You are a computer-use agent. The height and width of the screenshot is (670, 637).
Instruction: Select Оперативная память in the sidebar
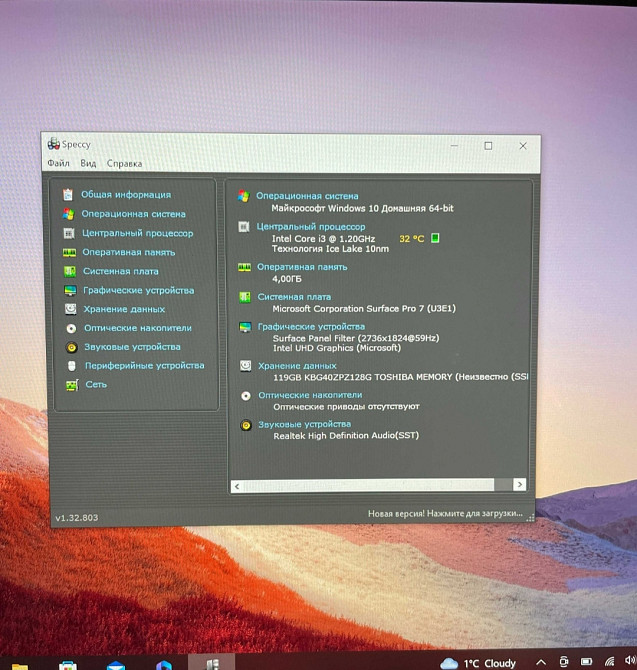pos(128,252)
